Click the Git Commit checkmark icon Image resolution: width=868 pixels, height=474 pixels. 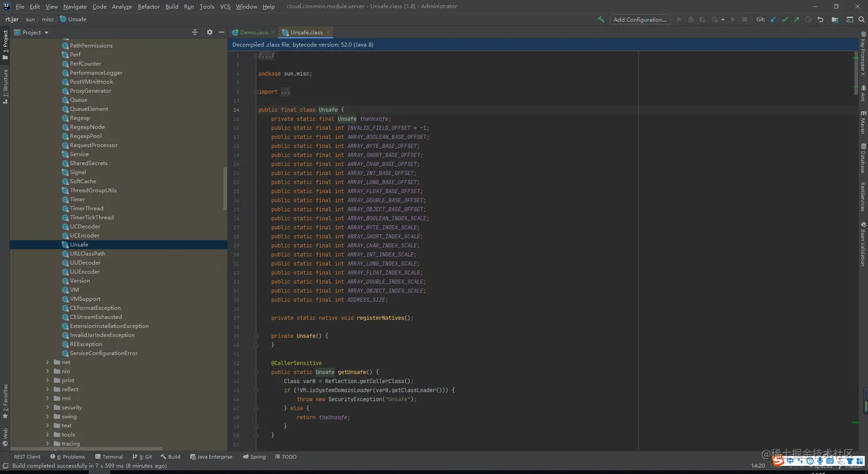[785, 20]
